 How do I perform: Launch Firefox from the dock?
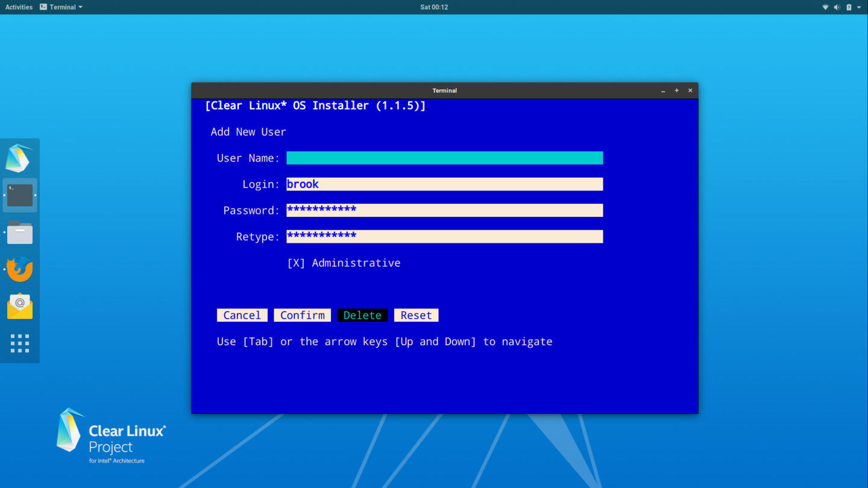coord(20,269)
